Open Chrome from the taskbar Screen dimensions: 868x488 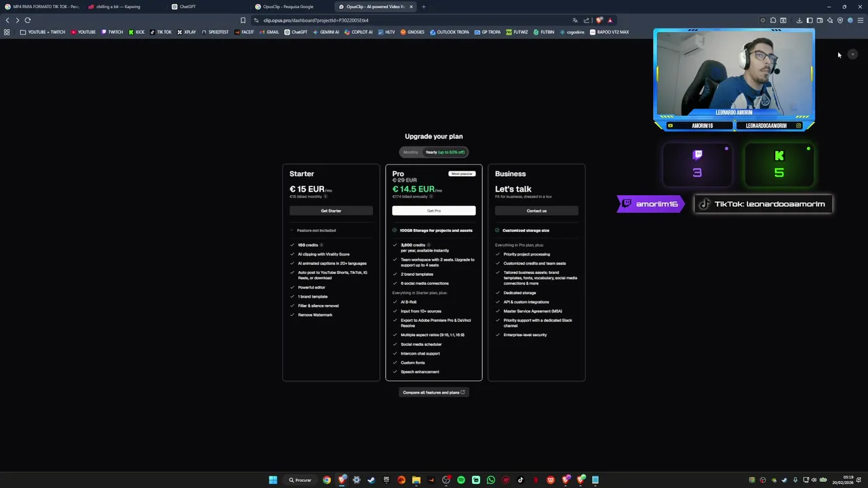327,480
